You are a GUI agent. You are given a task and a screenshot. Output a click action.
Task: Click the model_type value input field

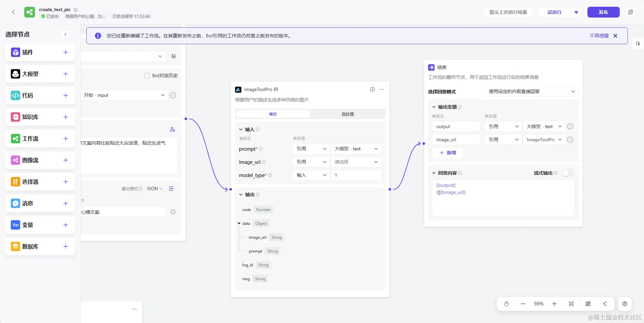[x=356, y=175]
